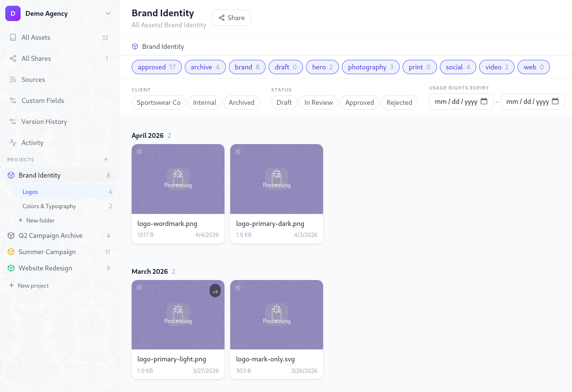Select logo-wordmark.png using its circle checkbox
This screenshot has width=572, height=392.
pos(139,152)
